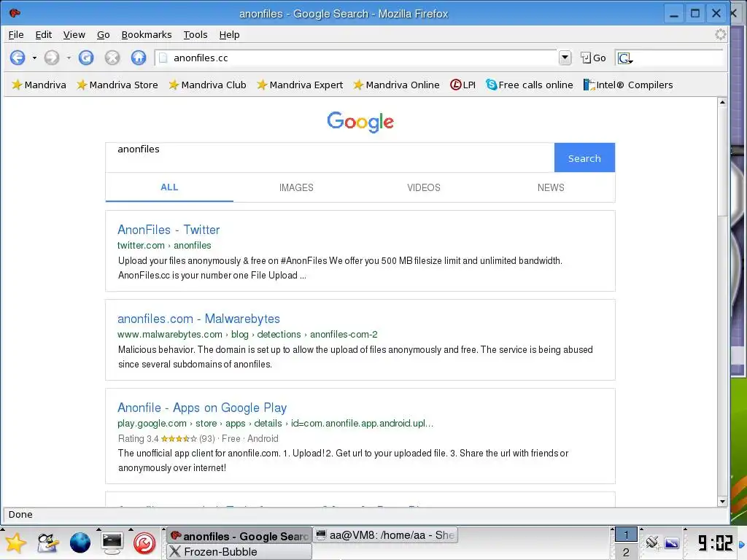Open the star main menu in the panel
Viewport: 747px width, 560px height.
(x=15, y=542)
